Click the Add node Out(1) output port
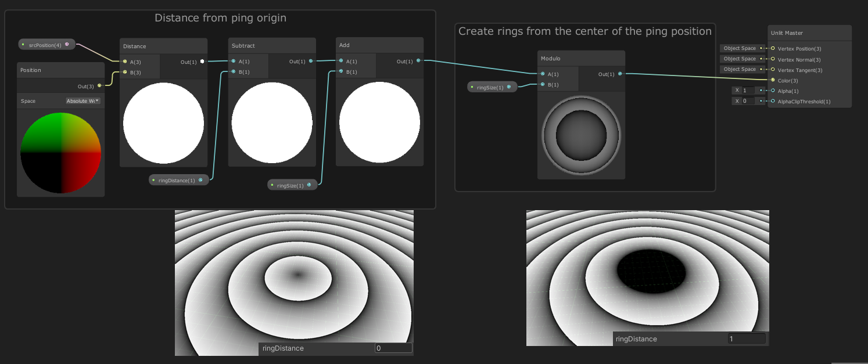The width and height of the screenshot is (868, 364). pos(418,60)
